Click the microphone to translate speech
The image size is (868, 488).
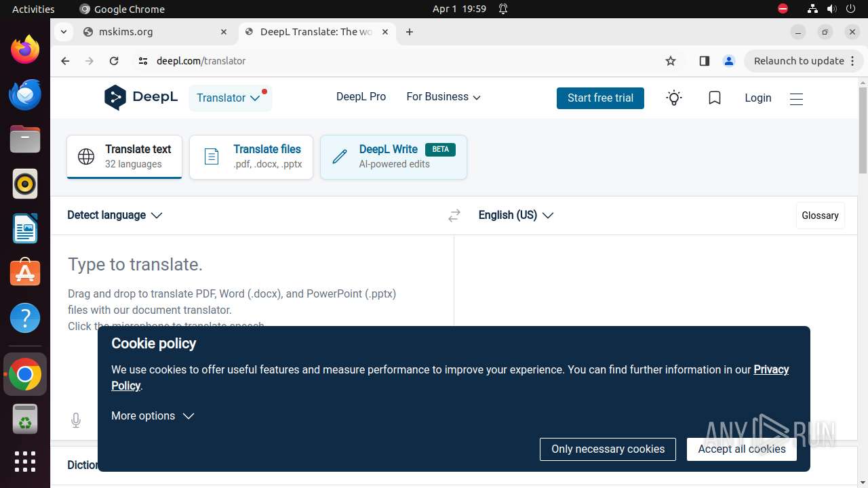76,421
